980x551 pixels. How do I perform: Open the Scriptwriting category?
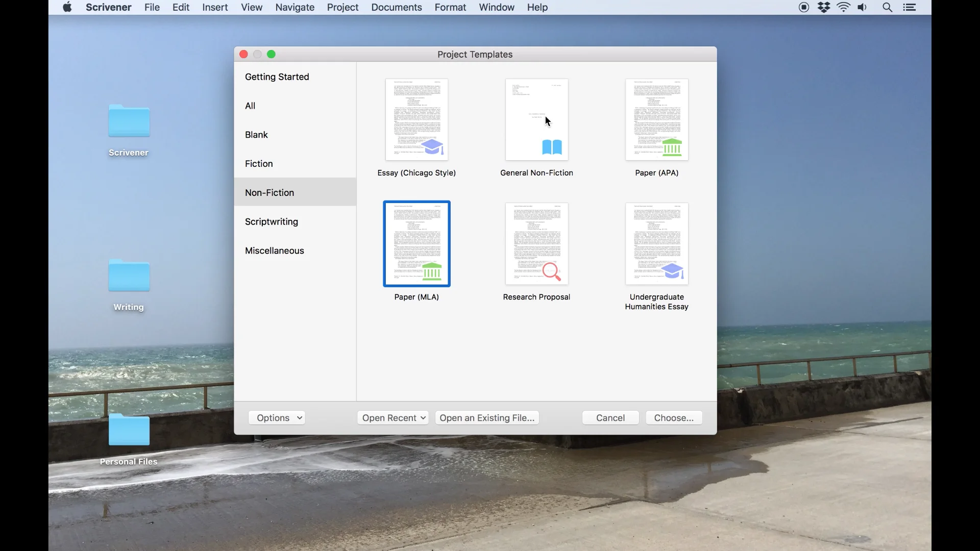tap(295, 221)
